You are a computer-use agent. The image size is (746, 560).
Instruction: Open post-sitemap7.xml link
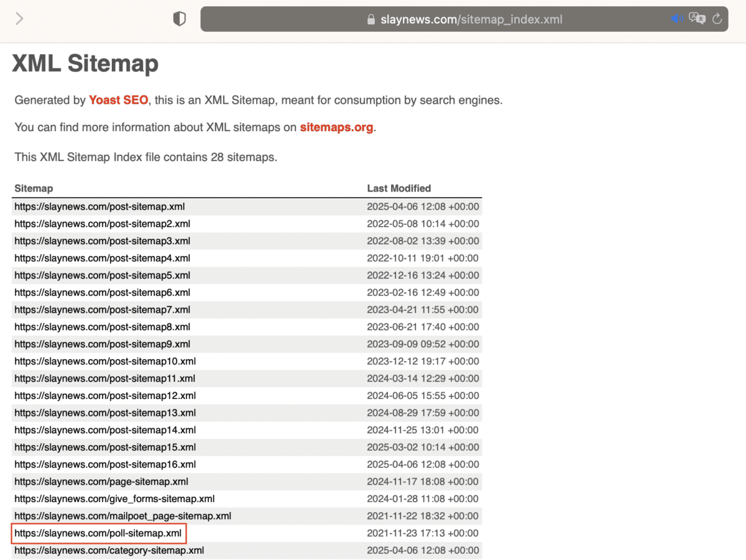(103, 310)
